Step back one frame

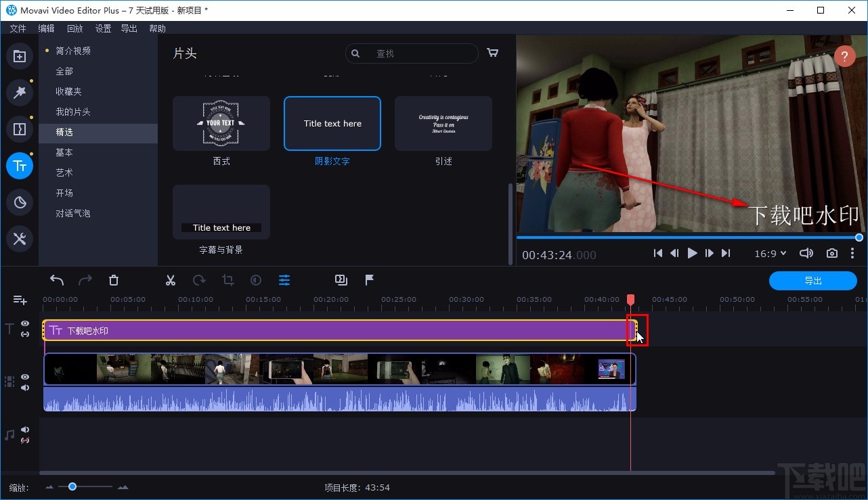pos(674,253)
